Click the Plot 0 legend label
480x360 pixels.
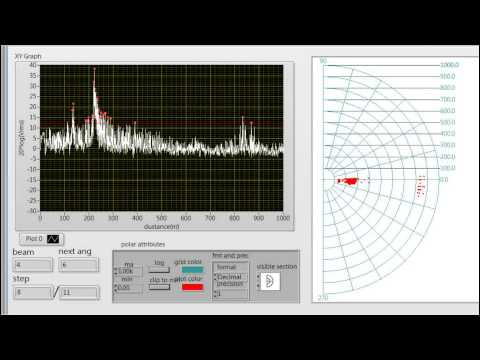click(x=34, y=239)
